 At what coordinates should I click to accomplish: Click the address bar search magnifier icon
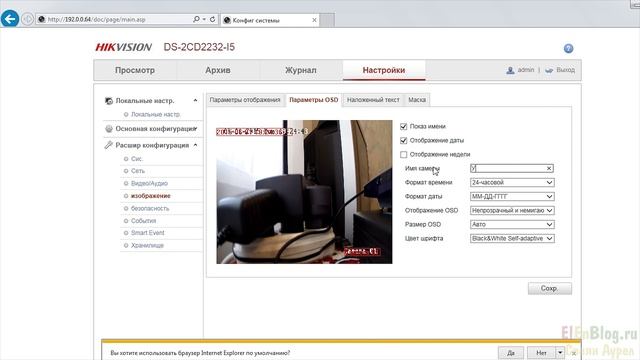(196, 19)
